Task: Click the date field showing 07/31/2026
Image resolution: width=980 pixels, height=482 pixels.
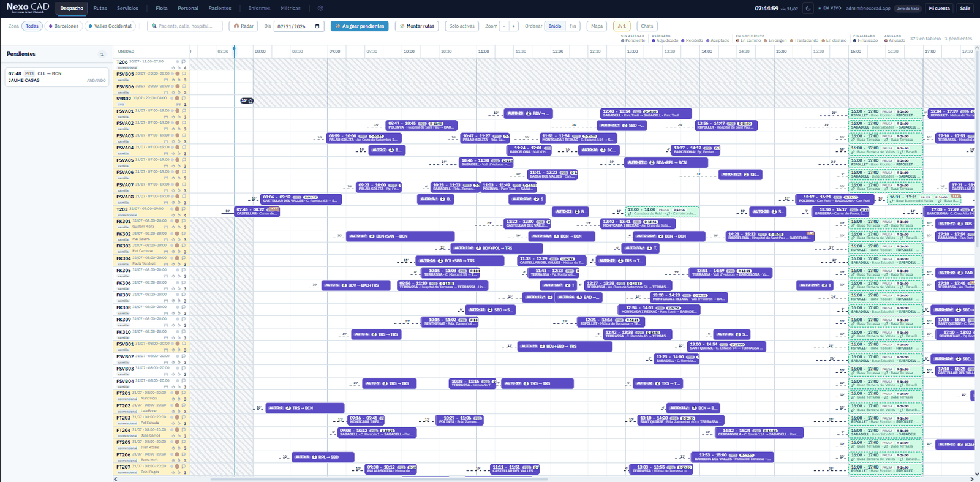Action: coord(300,26)
